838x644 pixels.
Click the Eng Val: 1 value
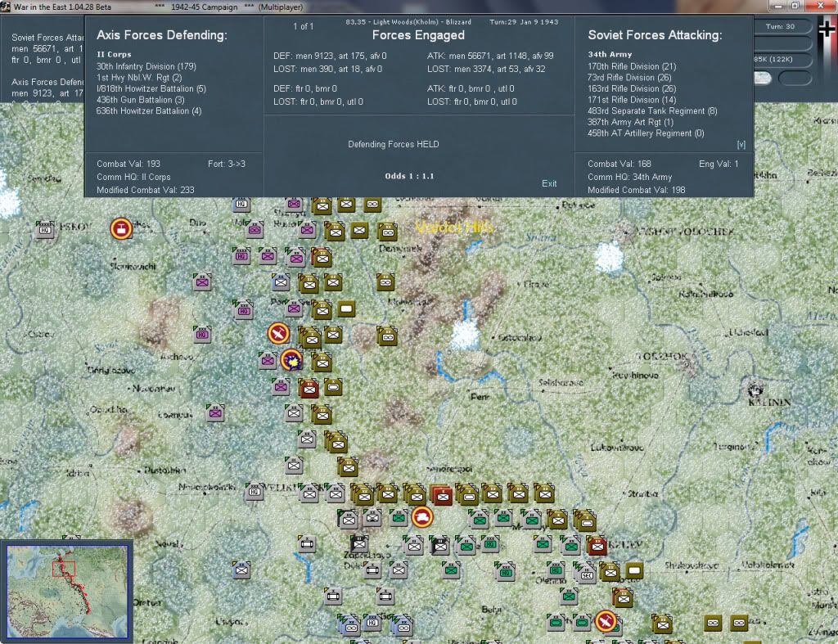pos(719,164)
